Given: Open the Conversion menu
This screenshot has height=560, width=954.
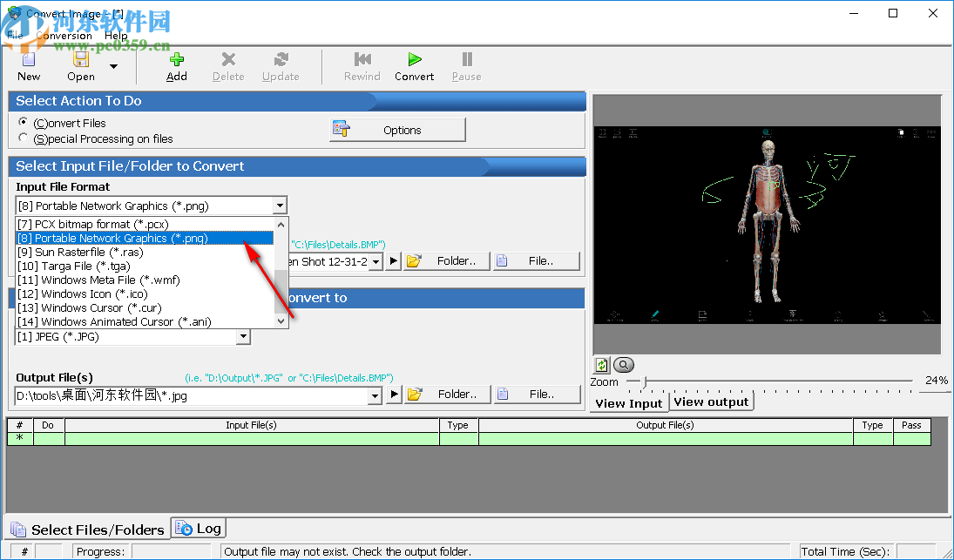Looking at the screenshot, I should (64, 35).
